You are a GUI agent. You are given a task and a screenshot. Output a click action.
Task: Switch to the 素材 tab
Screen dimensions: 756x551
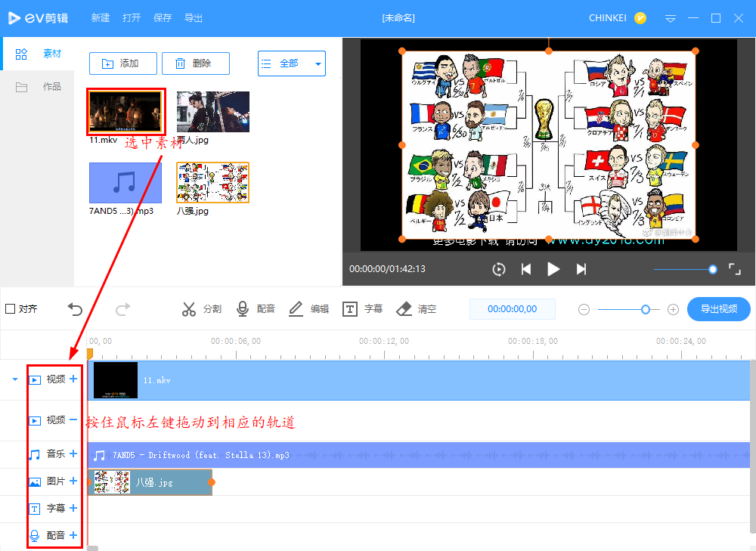37,54
